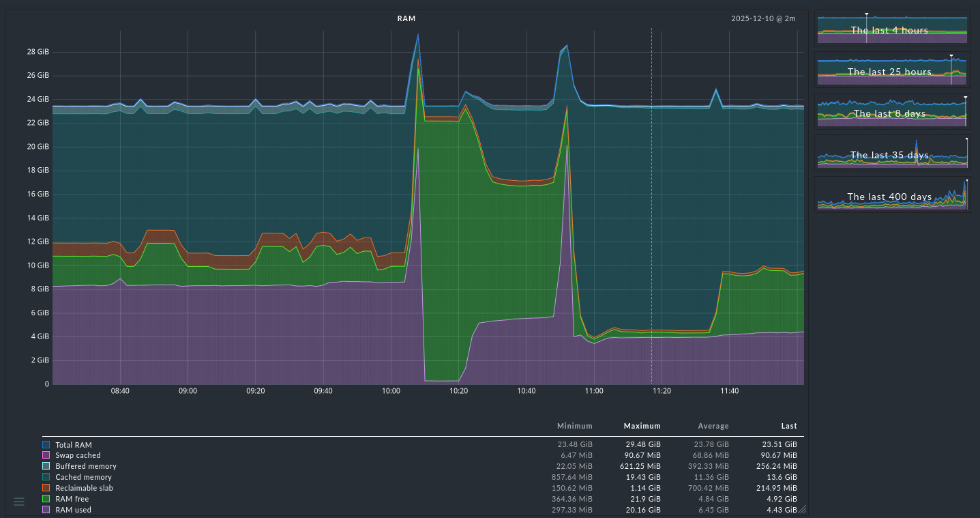Click the Last column header

pyautogui.click(x=788, y=426)
